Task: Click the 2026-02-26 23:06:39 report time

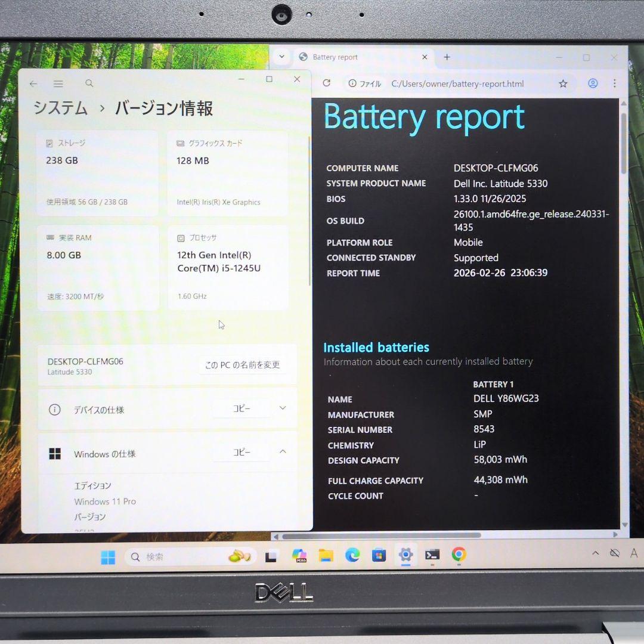Action: pyautogui.click(x=500, y=273)
